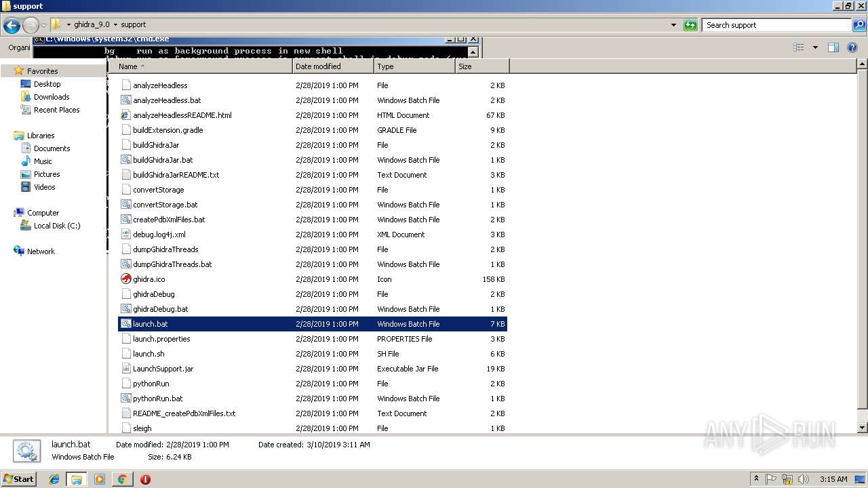Click the pythonRun.bat gear icon
The height and width of the screenshot is (488, 868).
[125, 399]
